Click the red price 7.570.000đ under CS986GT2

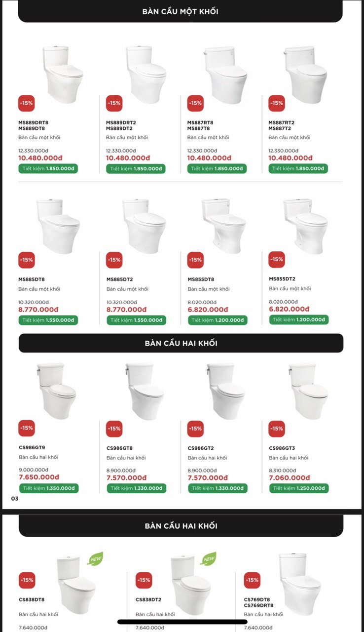[208, 477]
